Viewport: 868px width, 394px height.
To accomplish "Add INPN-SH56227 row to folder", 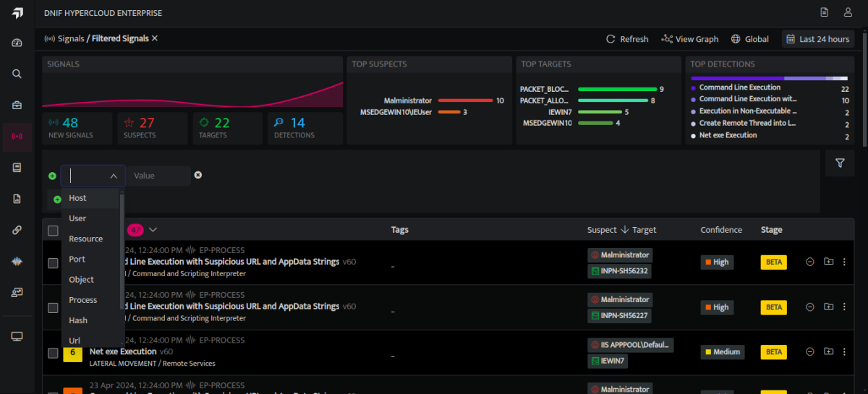I will pos(828,307).
